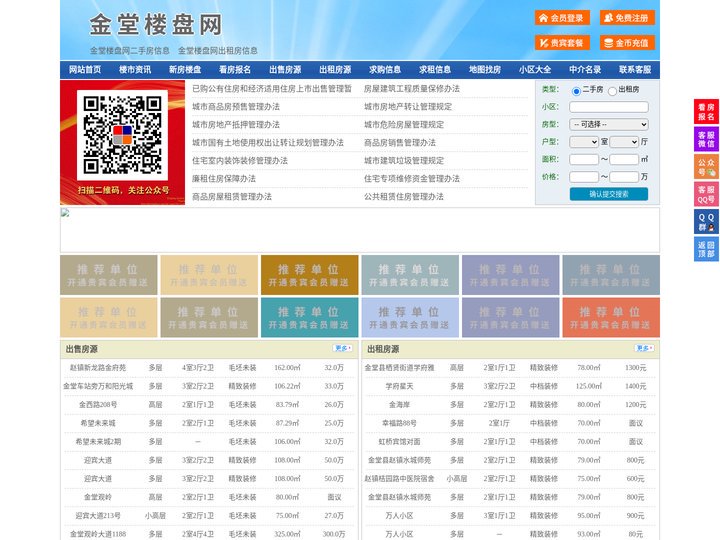Open 城市房地产抵押管理办法 link
720x540 pixels.
[236, 124]
